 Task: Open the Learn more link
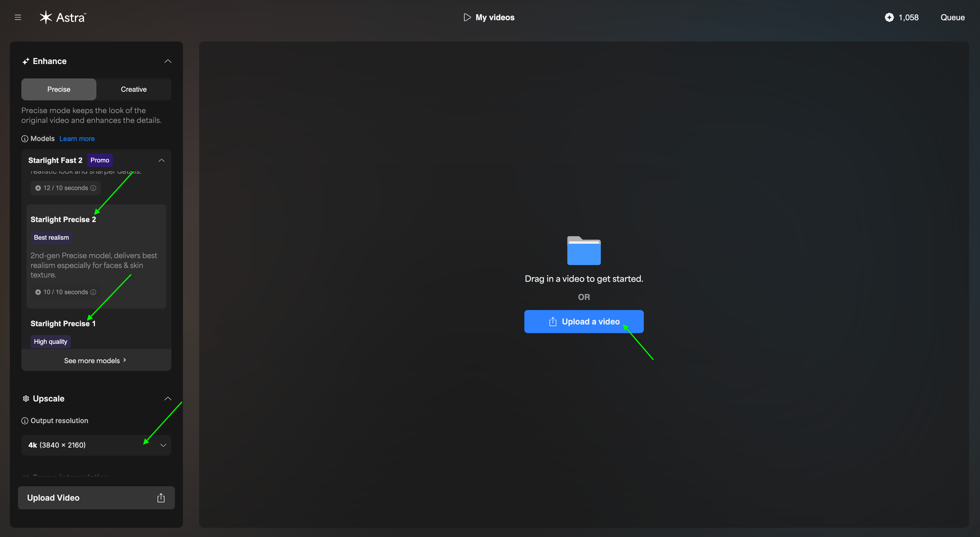[77, 139]
